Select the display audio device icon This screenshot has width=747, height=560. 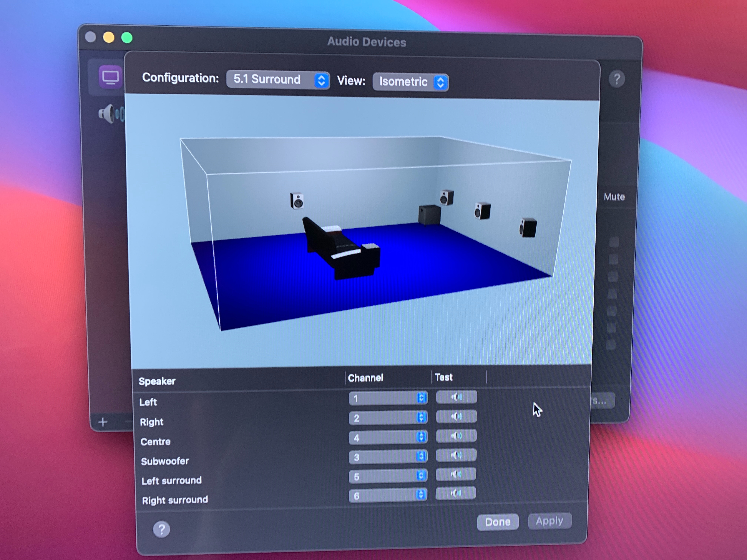click(110, 77)
